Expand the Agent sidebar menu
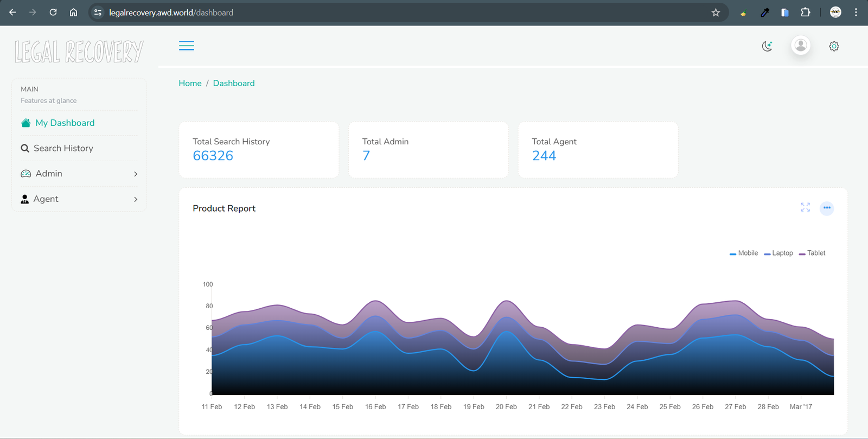868x439 pixels. point(79,199)
